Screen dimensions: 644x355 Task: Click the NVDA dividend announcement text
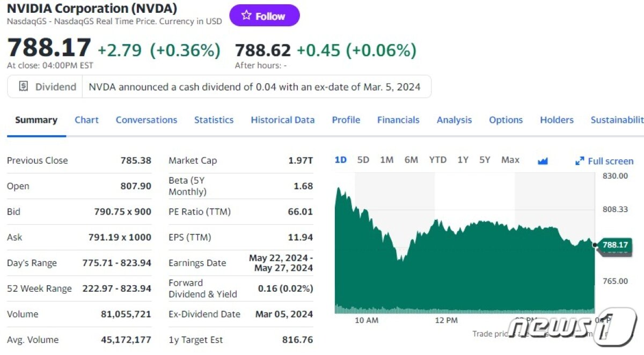pyautogui.click(x=254, y=87)
